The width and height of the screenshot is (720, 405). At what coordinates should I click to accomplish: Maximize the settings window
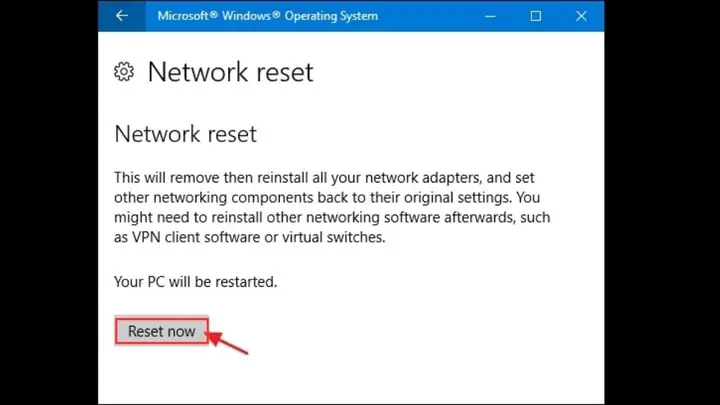[x=535, y=16]
